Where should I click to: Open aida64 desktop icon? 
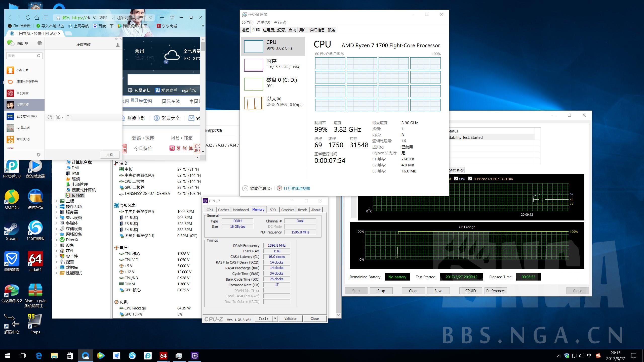coord(35,262)
